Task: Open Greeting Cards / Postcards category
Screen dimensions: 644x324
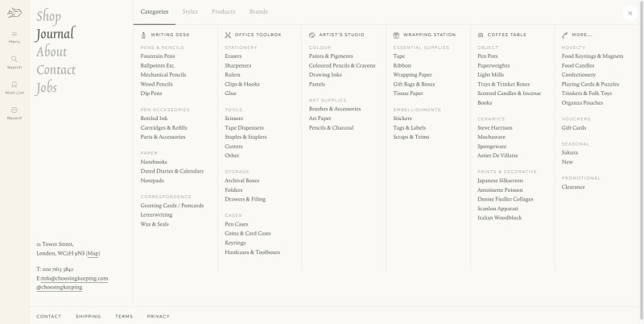Action: (x=172, y=206)
